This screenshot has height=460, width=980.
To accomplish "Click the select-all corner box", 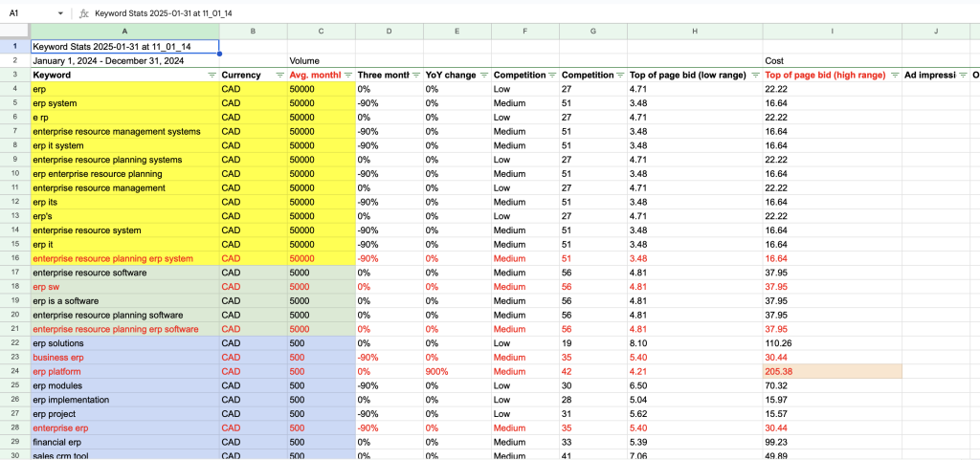I will [x=14, y=32].
